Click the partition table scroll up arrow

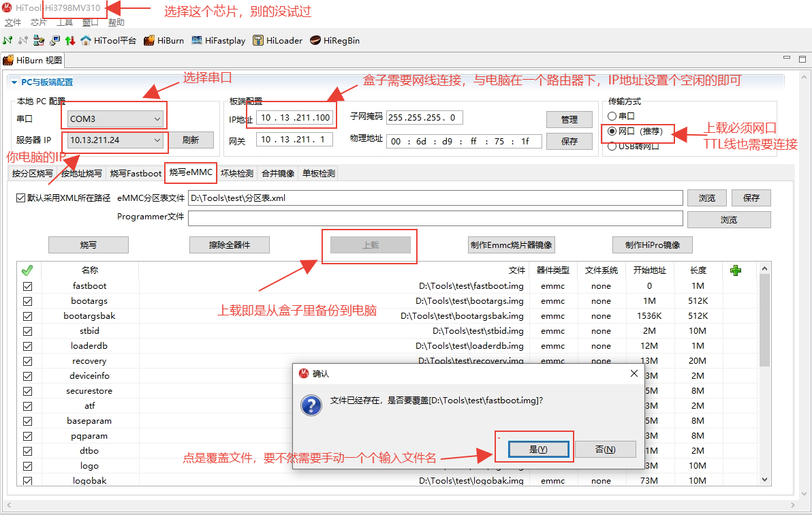(x=765, y=268)
